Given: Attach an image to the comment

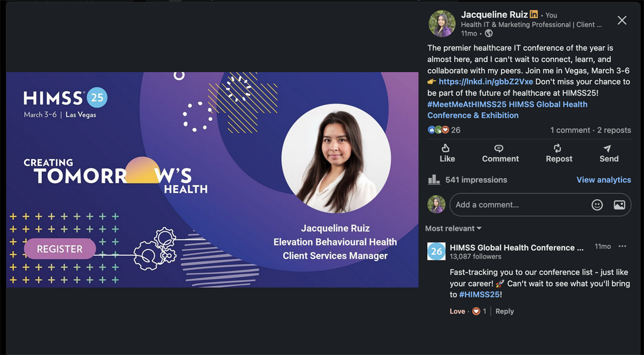Looking at the screenshot, I should [x=619, y=205].
